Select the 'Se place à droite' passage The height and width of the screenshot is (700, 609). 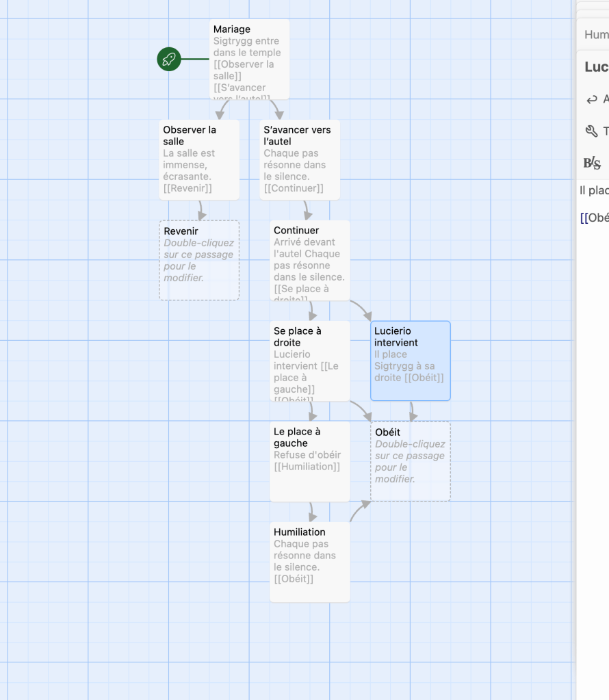(310, 361)
